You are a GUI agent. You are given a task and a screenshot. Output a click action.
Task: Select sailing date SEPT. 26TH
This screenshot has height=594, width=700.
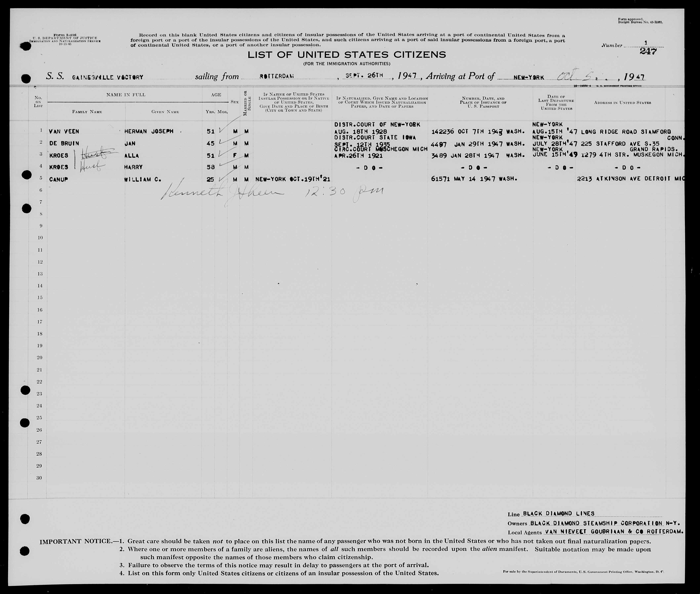point(364,76)
